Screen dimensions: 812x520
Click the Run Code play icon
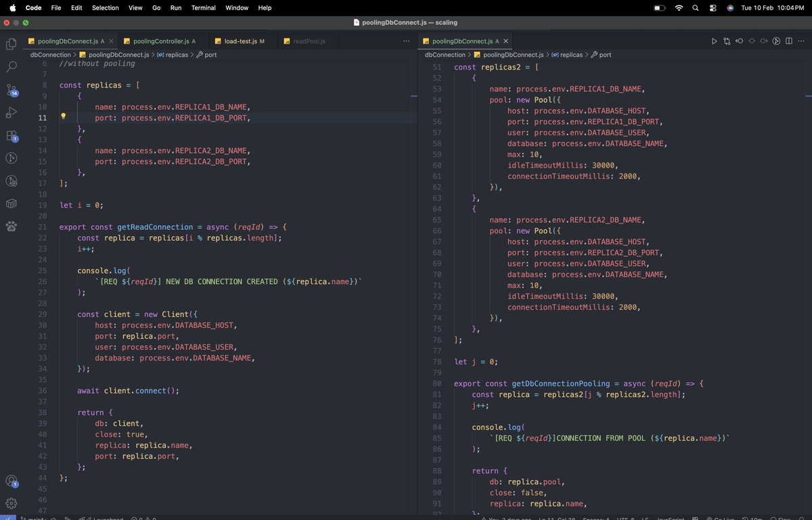point(714,41)
